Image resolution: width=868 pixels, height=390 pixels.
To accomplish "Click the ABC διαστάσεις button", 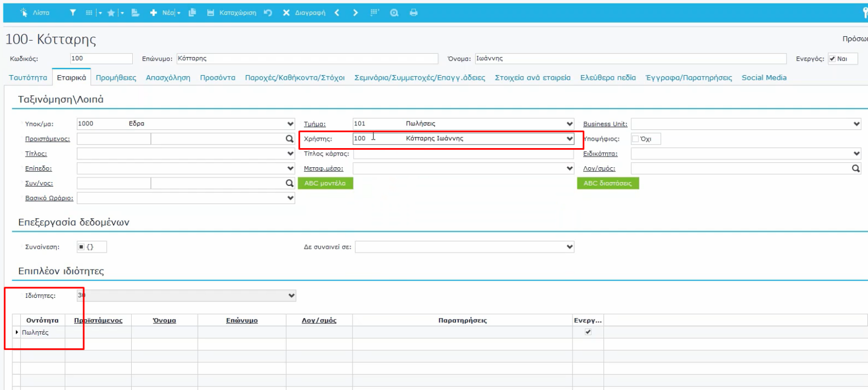I will pyautogui.click(x=608, y=183).
